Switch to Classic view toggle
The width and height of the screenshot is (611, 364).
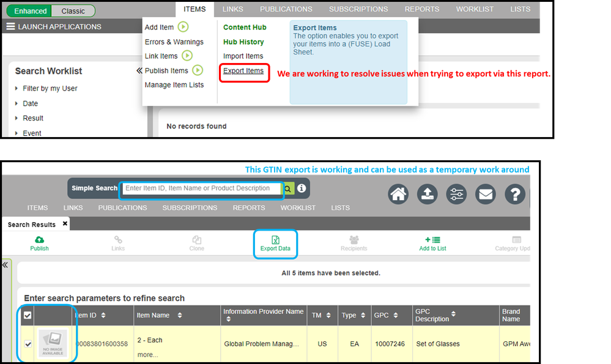tap(73, 11)
